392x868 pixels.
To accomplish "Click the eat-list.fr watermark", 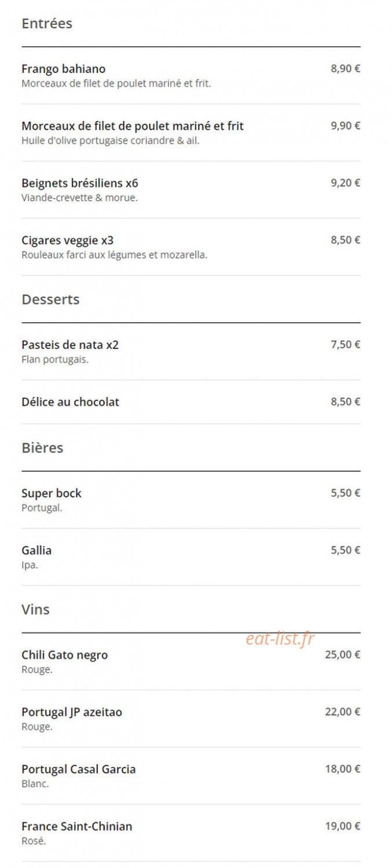I will (280, 639).
